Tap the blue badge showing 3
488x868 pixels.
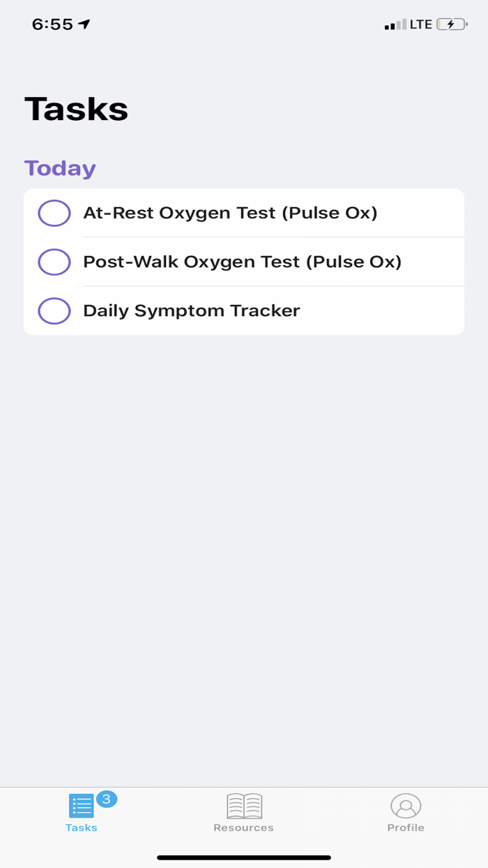tap(106, 799)
